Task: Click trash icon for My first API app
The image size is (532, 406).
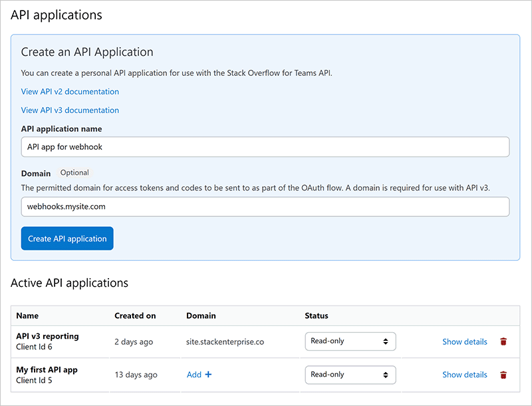Action: tap(503, 375)
